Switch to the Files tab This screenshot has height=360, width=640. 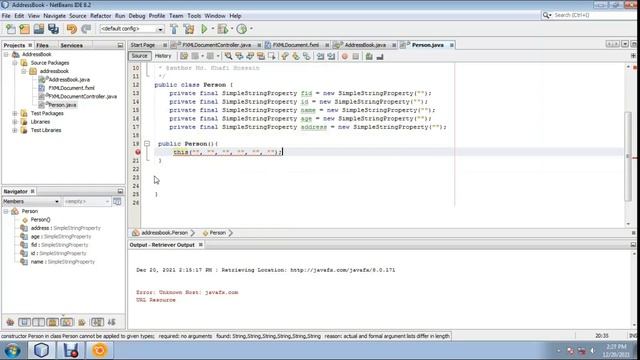pos(42,45)
